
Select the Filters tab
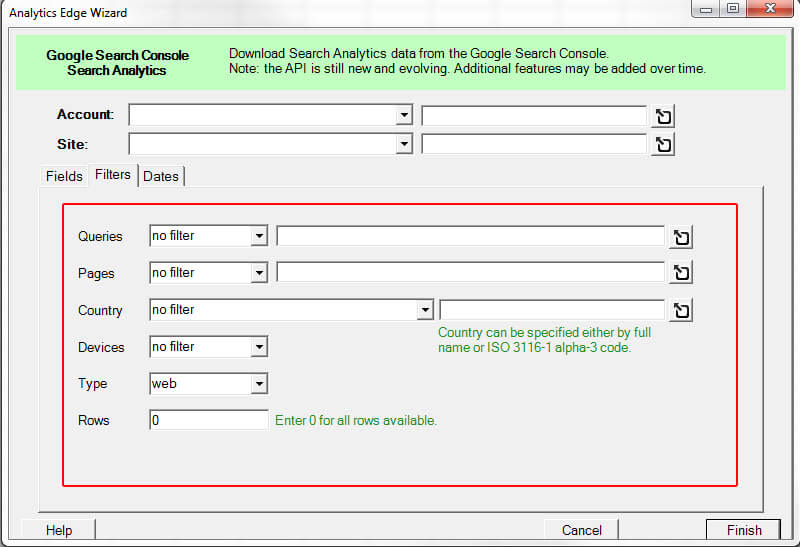pyautogui.click(x=113, y=175)
